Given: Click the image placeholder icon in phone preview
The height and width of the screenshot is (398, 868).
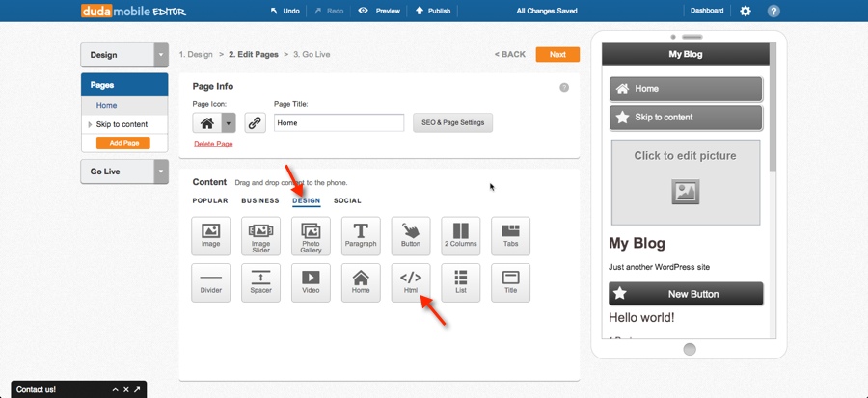Looking at the screenshot, I should pos(686,192).
